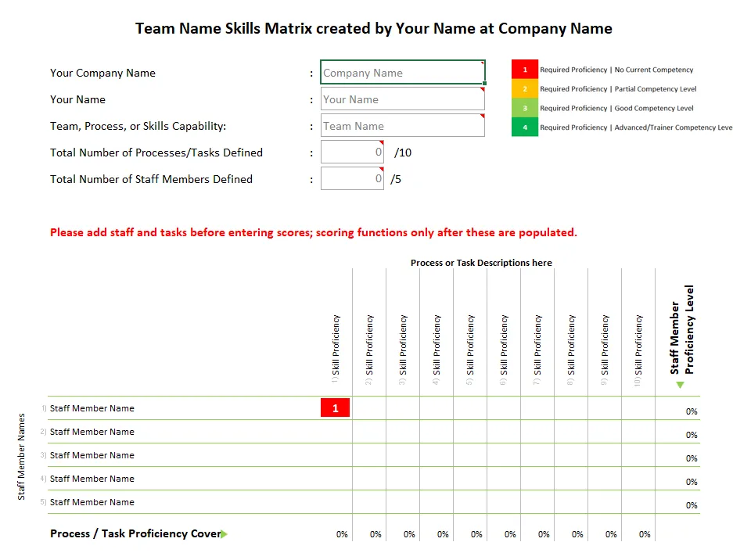The image size is (733, 560).
Task: Click 0% cover under skill column 1
Action: point(342,534)
